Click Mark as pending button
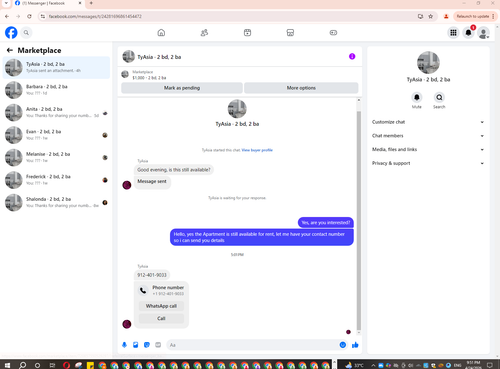Screen dimensions: 500x369 (x=182, y=88)
